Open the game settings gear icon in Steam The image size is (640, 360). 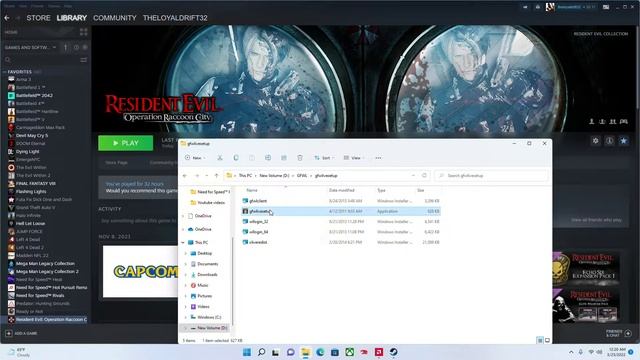click(596, 141)
